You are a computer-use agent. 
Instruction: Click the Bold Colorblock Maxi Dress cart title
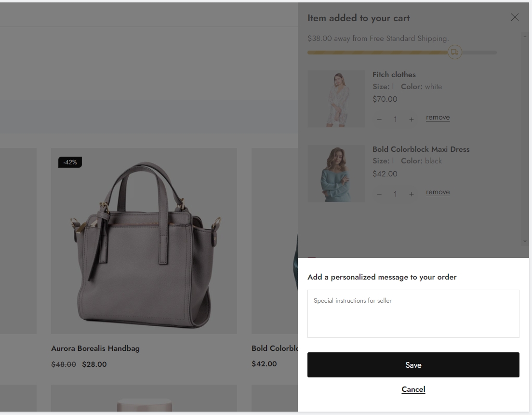(x=421, y=149)
